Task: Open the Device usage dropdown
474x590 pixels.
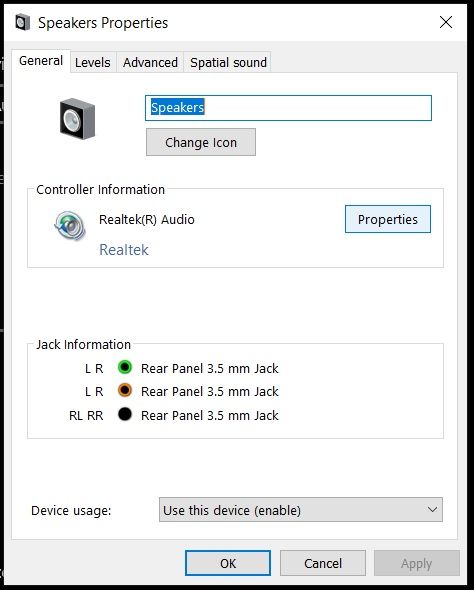Action: pos(301,510)
